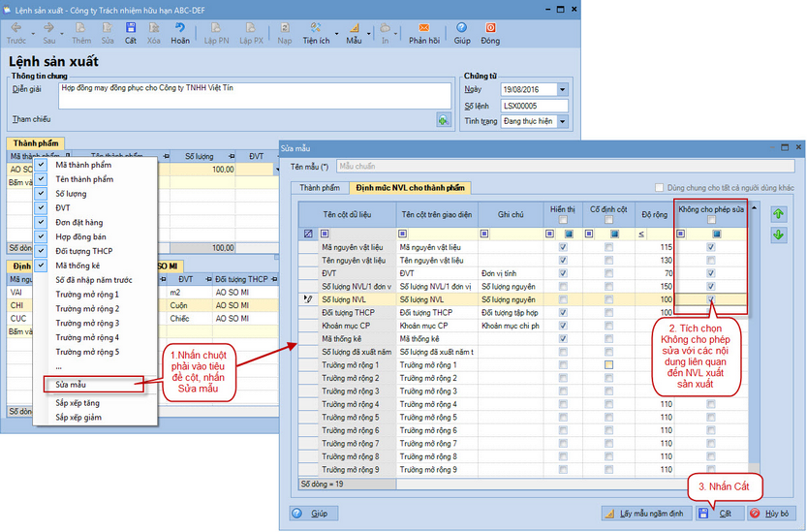Click the Sửa (edit) toolbar icon

(x=107, y=28)
